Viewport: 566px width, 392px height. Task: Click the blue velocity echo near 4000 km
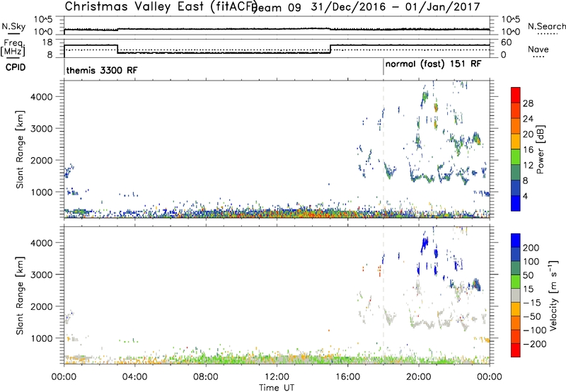pos(424,245)
